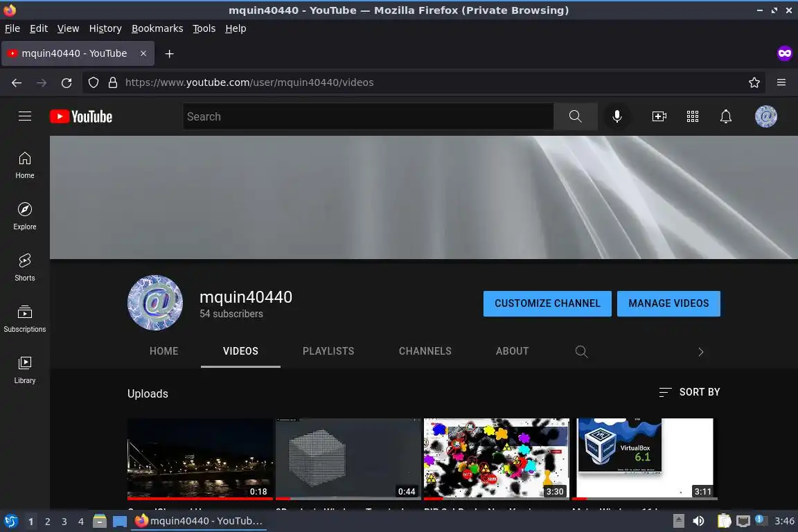Click the taskbar clock showing 3:46
The height and width of the screenshot is (532, 798).
pyautogui.click(x=783, y=522)
